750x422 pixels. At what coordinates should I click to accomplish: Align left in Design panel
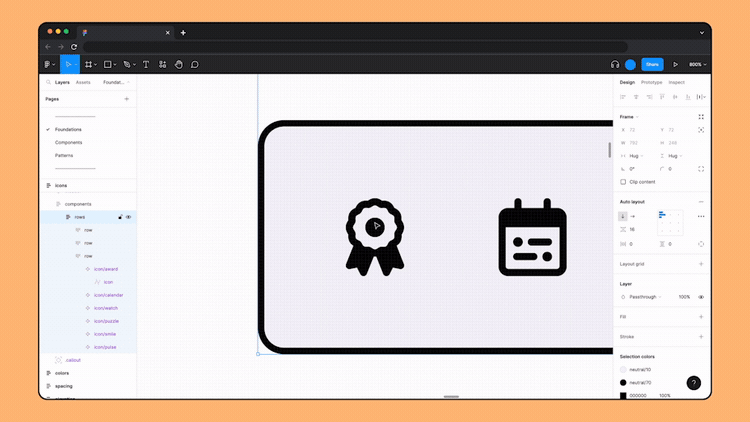click(623, 97)
